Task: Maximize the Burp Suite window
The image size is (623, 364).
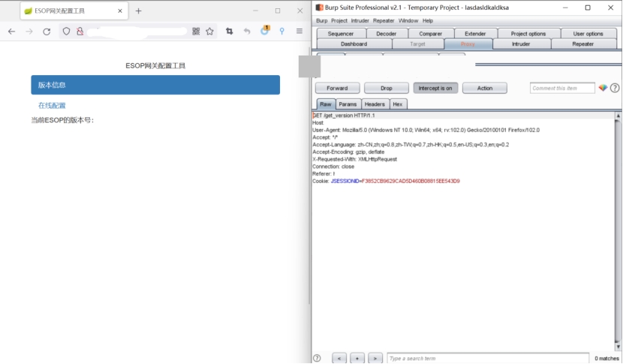Action: tap(588, 8)
